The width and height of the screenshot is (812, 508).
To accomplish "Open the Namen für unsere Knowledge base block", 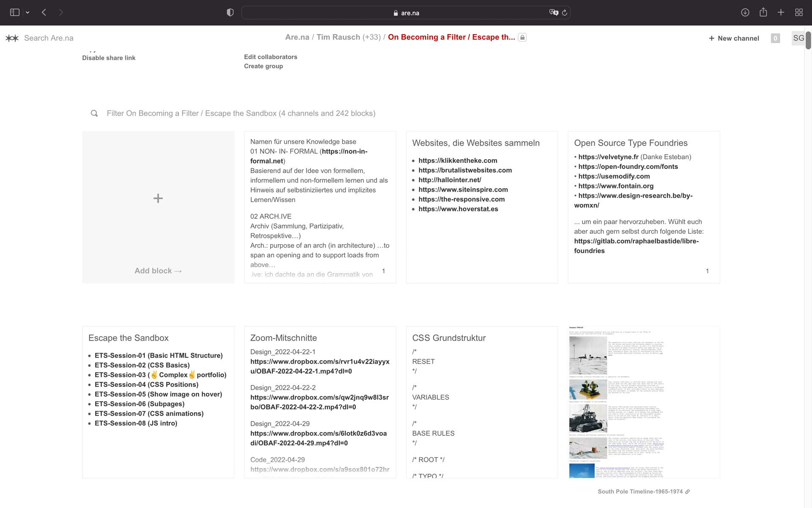I will pyautogui.click(x=320, y=207).
